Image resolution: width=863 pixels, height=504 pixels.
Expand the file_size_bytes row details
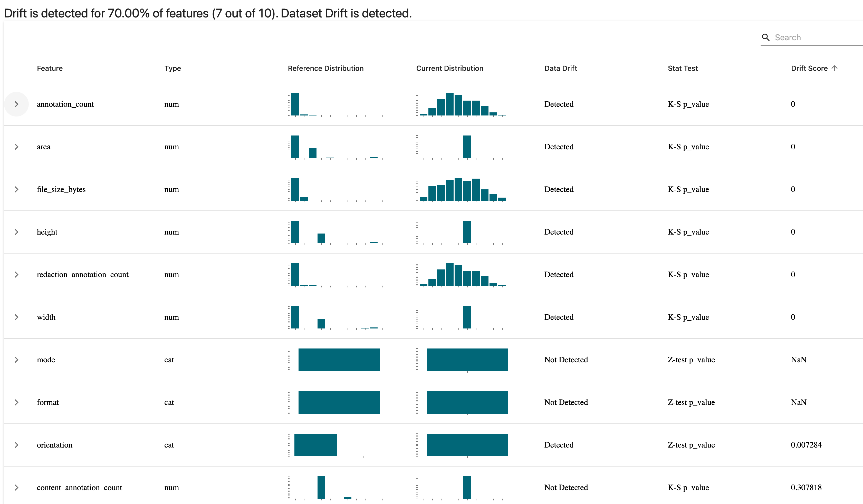pyautogui.click(x=16, y=189)
